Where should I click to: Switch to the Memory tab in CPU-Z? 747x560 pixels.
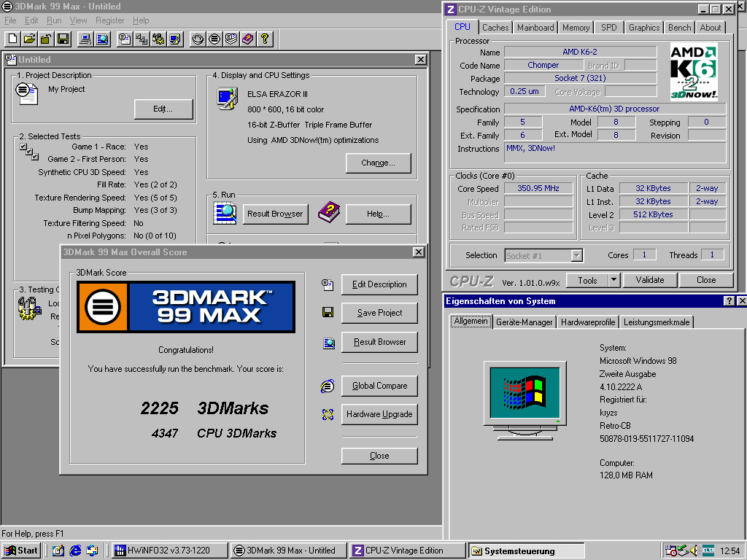576,28
